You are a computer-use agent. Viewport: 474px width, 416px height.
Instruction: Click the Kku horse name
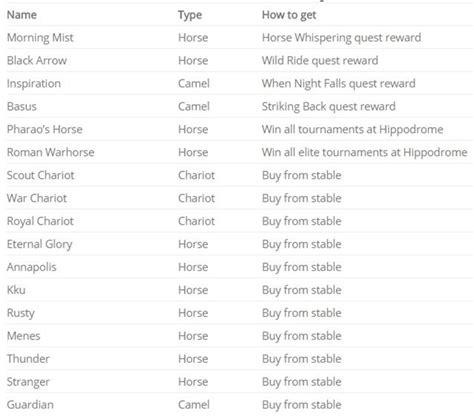coord(16,290)
